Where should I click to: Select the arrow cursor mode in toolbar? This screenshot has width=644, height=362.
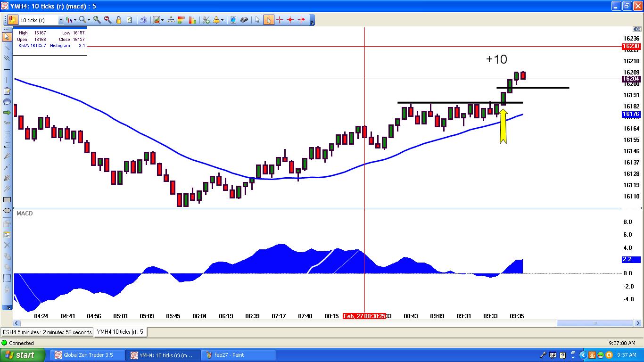(257, 20)
